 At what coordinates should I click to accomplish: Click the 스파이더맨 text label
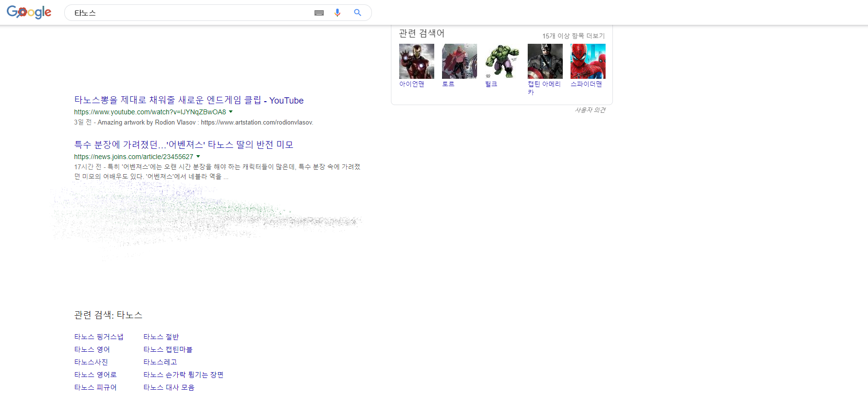[586, 84]
